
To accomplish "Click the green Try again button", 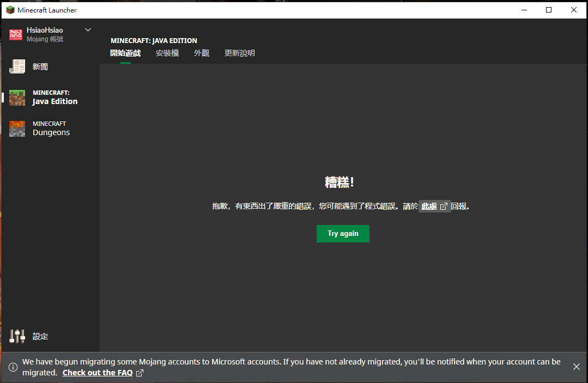I will (x=343, y=234).
